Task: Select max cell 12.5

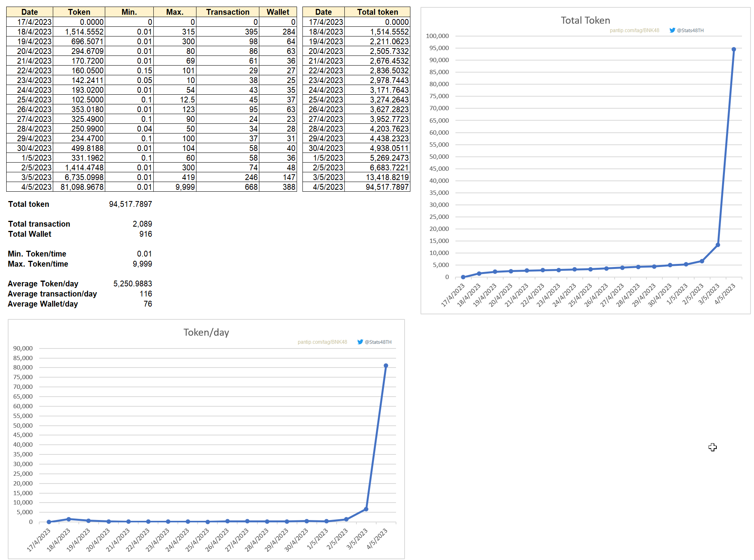Action: (x=175, y=99)
